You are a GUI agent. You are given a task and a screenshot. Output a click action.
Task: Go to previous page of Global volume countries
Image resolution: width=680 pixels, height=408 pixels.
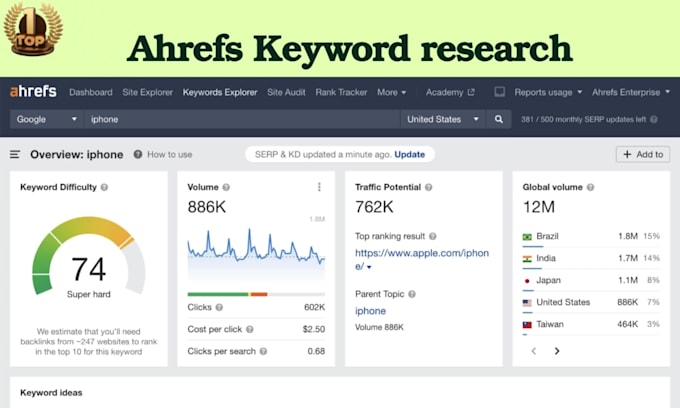pos(534,351)
